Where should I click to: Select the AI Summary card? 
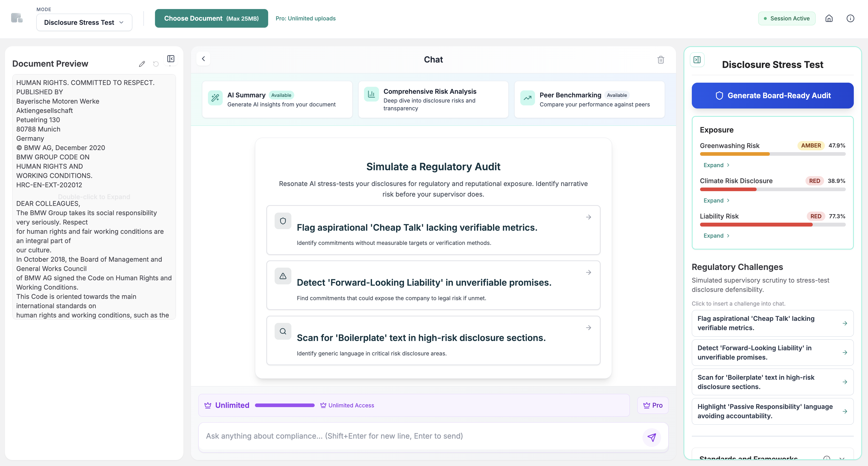click(277, 99)
